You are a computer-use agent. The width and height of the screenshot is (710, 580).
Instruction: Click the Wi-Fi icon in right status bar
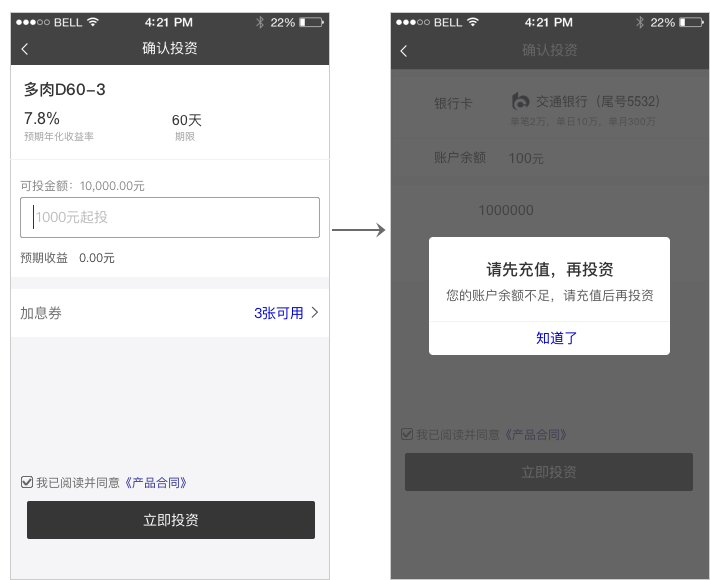473,22
